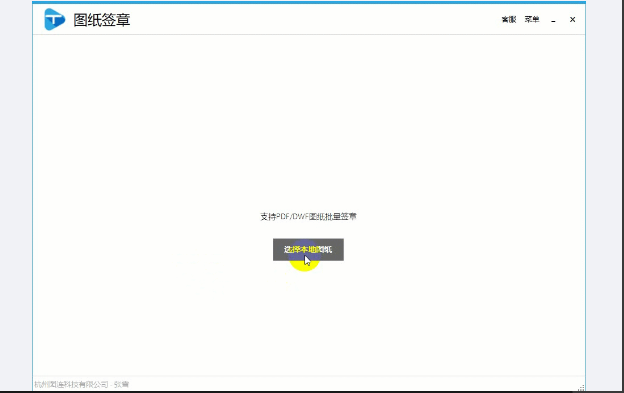
Task: Minimize the 图纸签章 window
Action: [553, 19]
